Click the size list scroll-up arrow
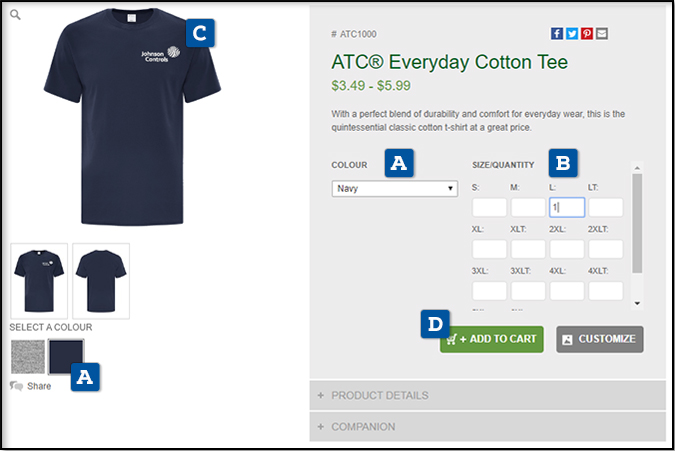This screenshot has height=451, width=675. 637,167
